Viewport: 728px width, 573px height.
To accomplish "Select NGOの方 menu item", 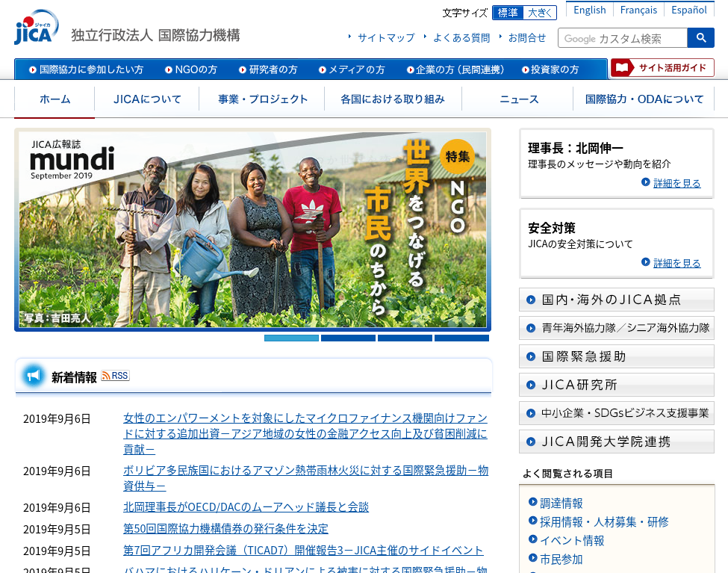I will (x=191, y=69).
